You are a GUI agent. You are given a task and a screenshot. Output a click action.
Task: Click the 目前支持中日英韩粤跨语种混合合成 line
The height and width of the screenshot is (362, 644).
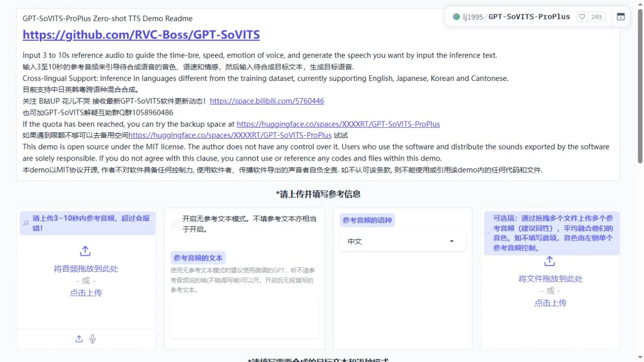pyautogui.click(x=81, y=89)
